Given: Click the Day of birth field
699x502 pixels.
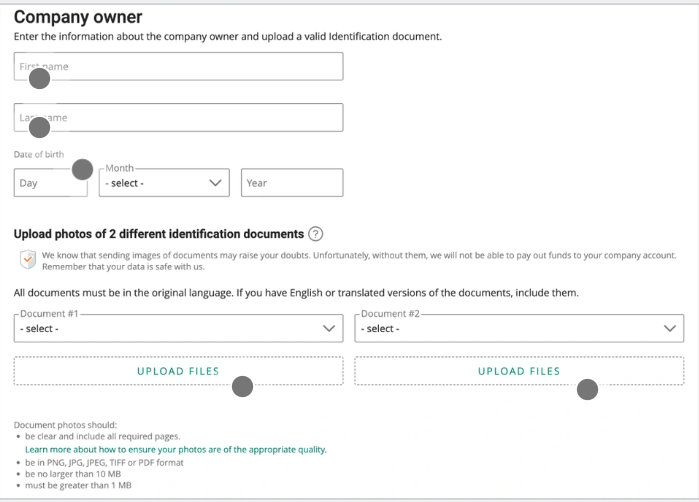Looking at the screenshot, I should click(x=51, y=183).
